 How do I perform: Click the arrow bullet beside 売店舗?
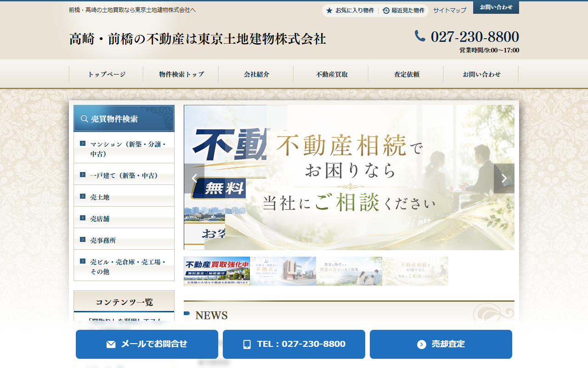coord(83,218)
